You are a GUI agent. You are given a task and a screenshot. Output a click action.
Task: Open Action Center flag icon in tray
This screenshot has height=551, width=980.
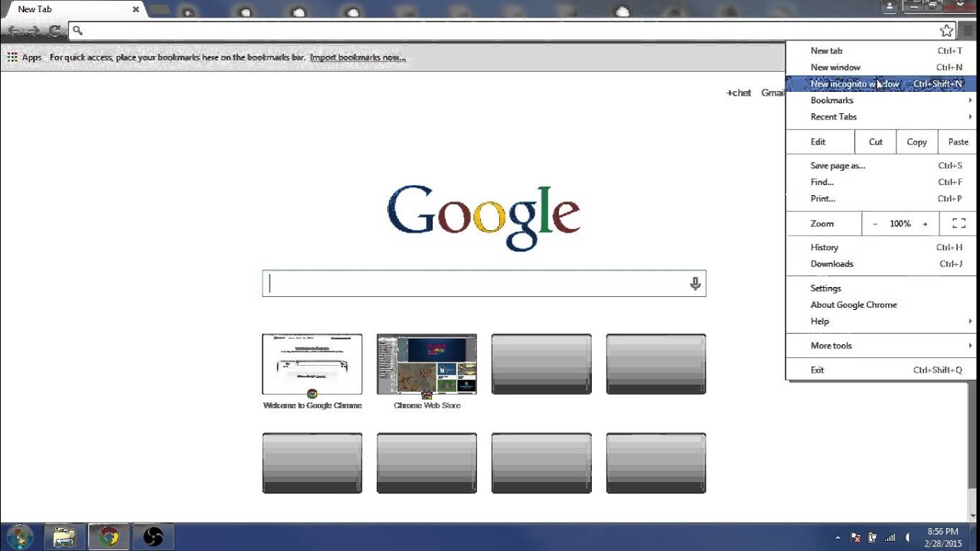click(x=856, y=538)
